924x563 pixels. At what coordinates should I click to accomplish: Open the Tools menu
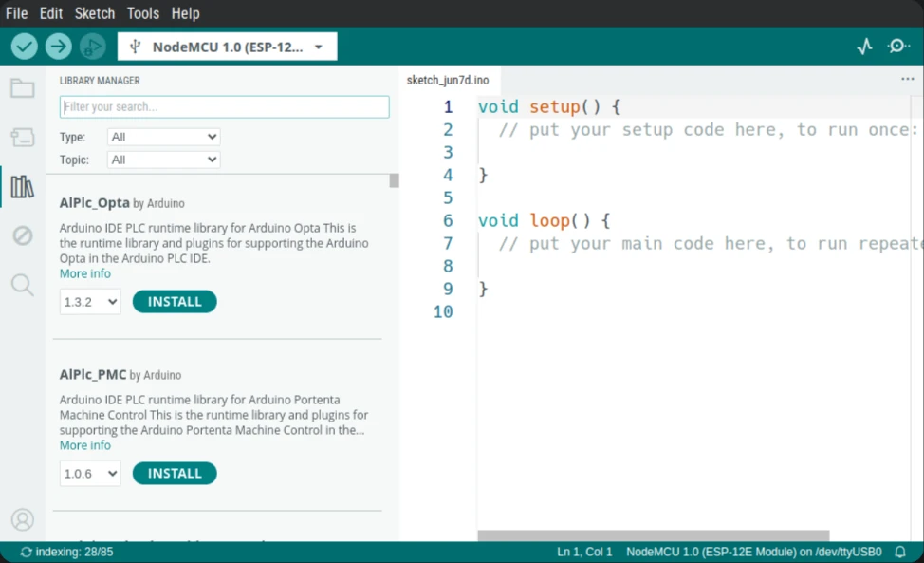coord(143,13)
